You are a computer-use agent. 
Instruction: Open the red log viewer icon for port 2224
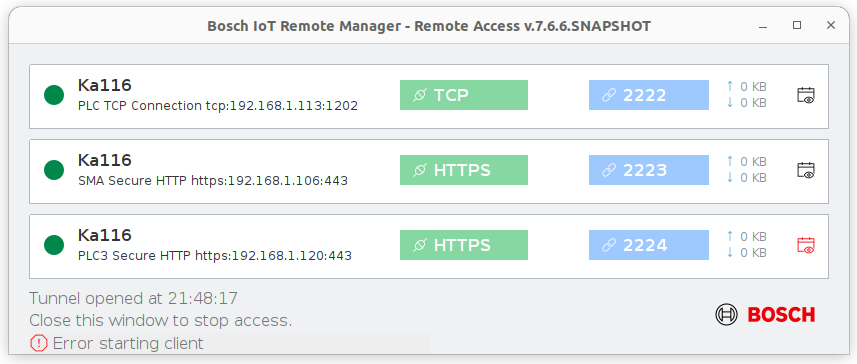click(x=806, y=245)
